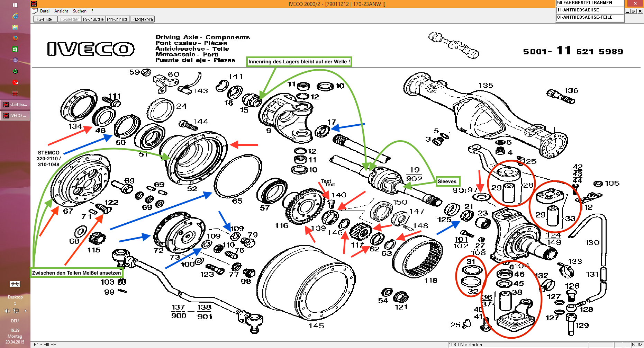Click part number 121 nut label

[401, 307]
